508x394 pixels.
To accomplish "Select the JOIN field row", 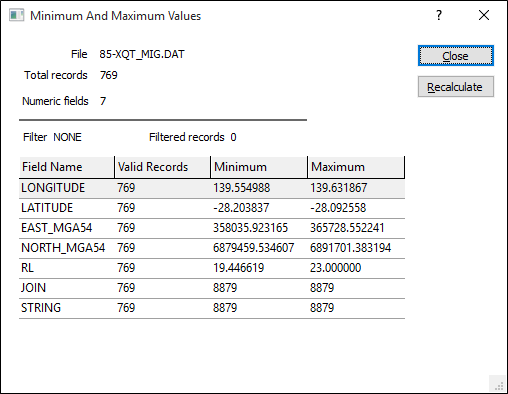I will point(212,288).
